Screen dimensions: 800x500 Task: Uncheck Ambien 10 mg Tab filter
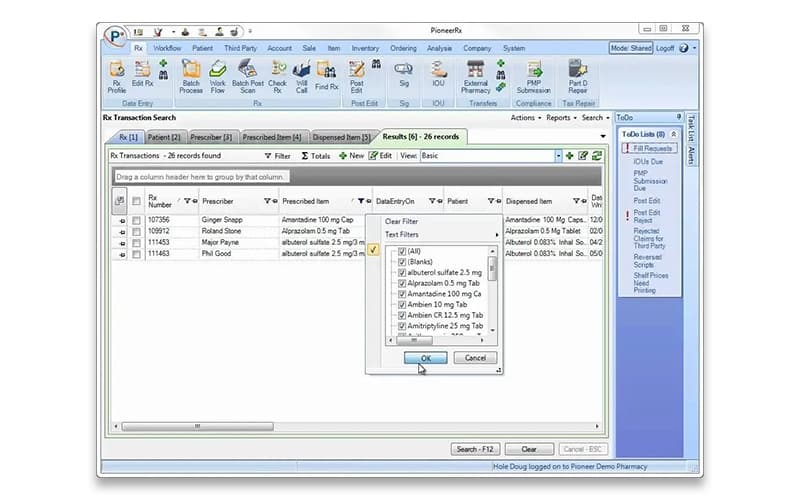point(402,305)
